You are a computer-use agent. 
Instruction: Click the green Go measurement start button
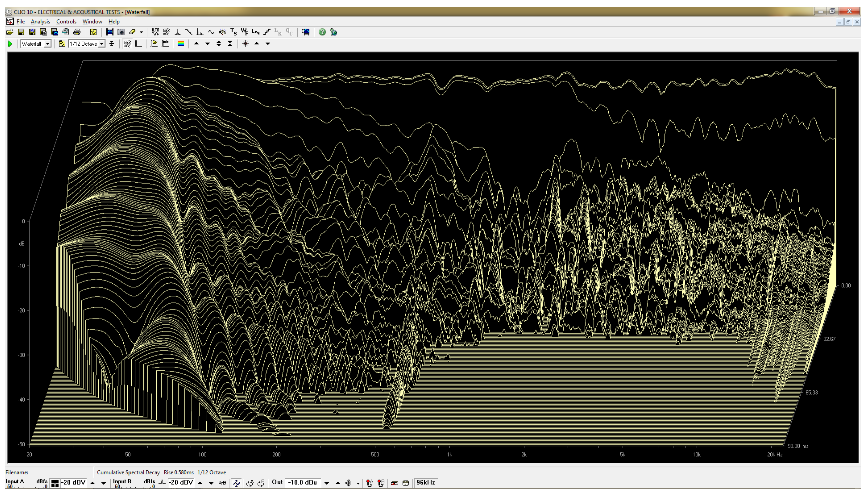(x=10, y=44)
